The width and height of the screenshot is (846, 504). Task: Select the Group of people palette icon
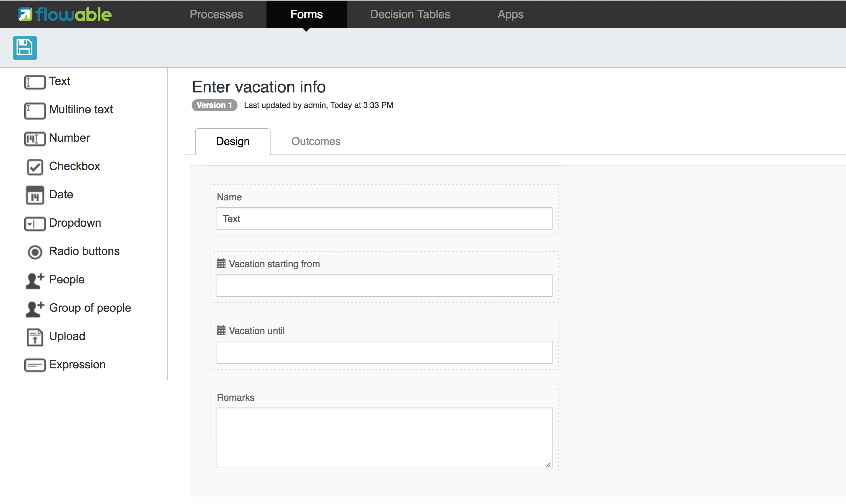[35, 309]
